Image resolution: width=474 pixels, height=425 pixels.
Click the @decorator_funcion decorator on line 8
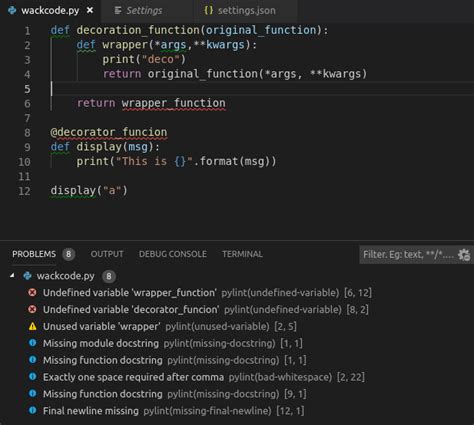[109, 132]
